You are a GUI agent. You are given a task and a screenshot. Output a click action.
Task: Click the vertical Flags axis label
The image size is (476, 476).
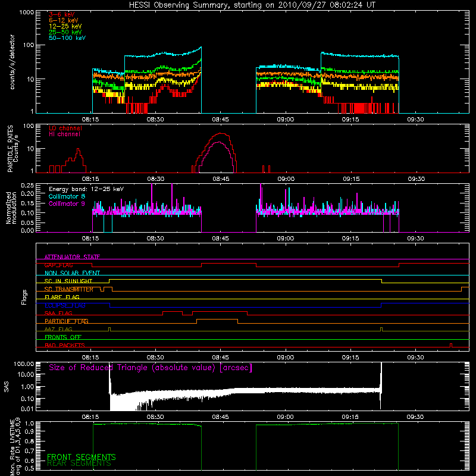click(x=24, y=297)
